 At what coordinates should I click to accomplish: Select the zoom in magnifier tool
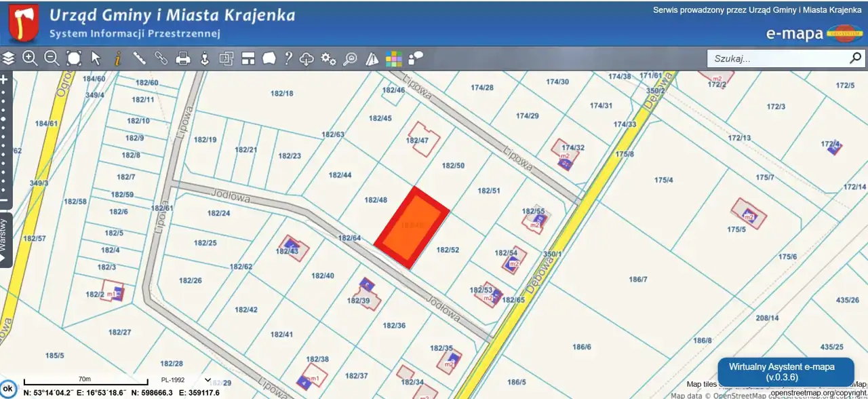tap(30, 58)
